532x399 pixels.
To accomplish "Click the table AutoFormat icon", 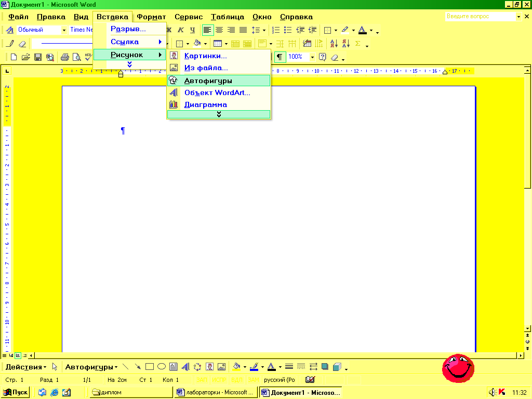I will point(307,44).
